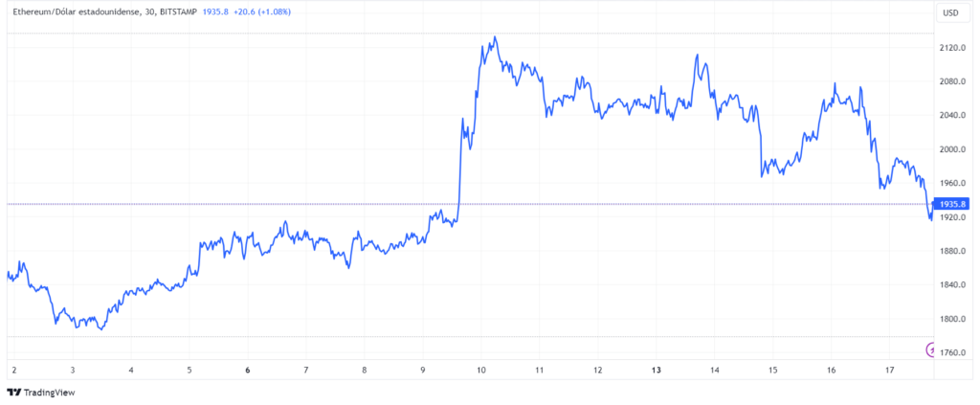Click the TradingView logo icon

(14, 392)
